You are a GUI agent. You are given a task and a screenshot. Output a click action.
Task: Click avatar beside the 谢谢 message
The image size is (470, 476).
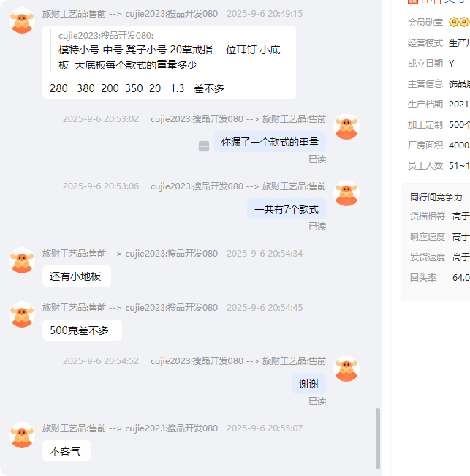pos(346,369)
